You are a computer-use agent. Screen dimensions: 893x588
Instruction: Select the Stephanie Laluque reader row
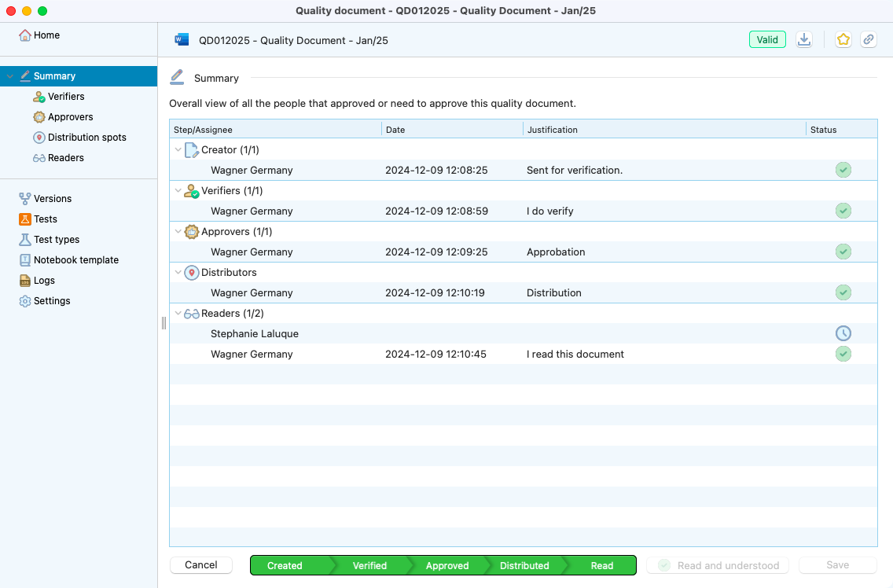[524, 334]
